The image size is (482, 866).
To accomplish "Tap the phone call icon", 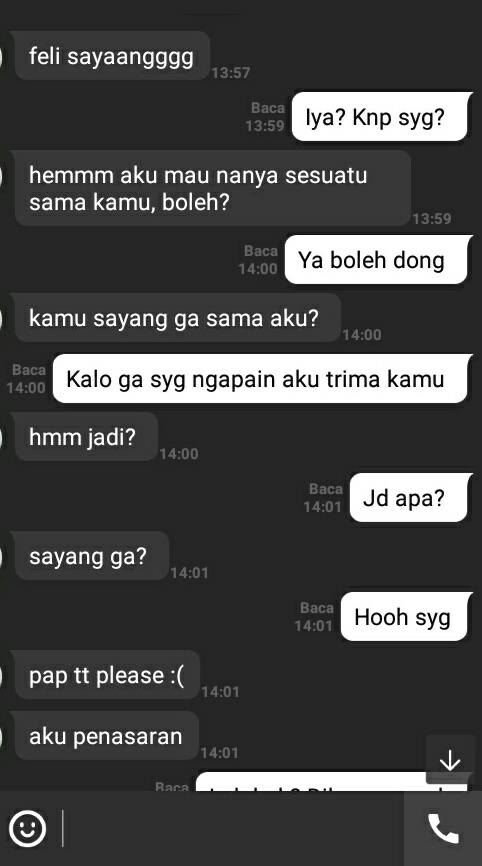I will click(443, 828).
